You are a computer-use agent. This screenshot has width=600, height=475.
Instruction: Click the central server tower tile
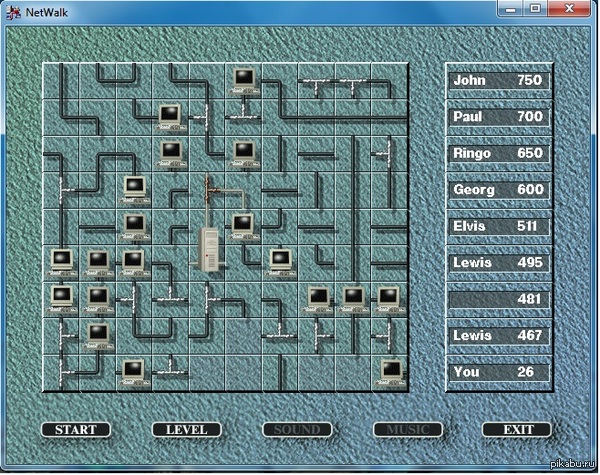pos(209,244)
